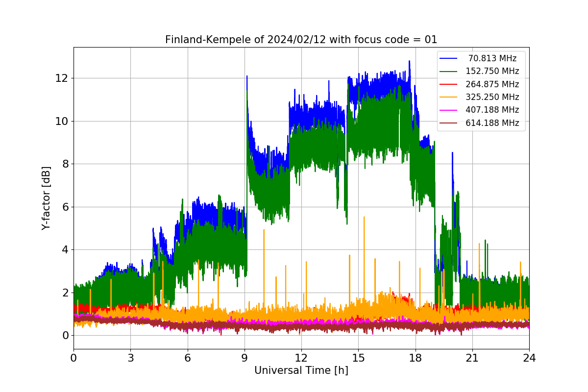The image size is (588, 392).
Task: Click the y-axis tick label 8
Action: 65,164
